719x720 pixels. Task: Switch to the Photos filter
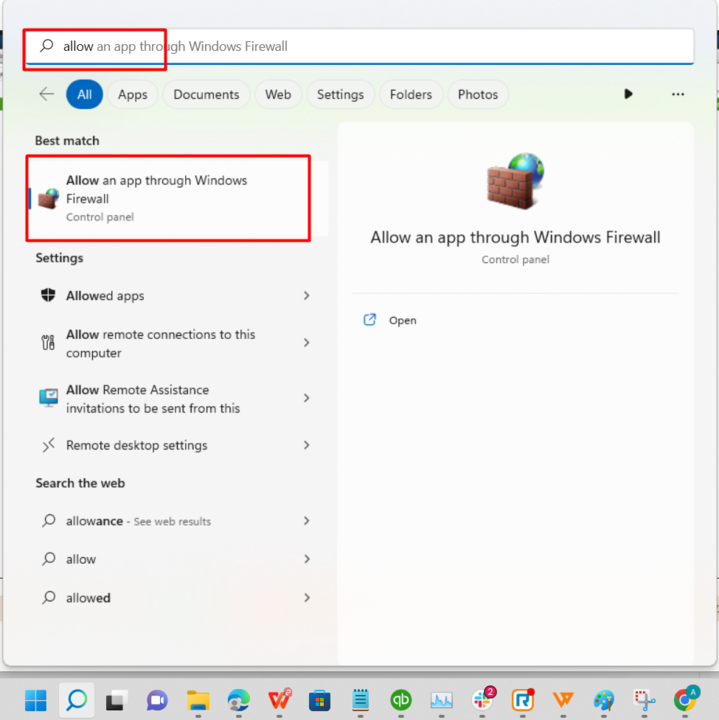(478, 95)
